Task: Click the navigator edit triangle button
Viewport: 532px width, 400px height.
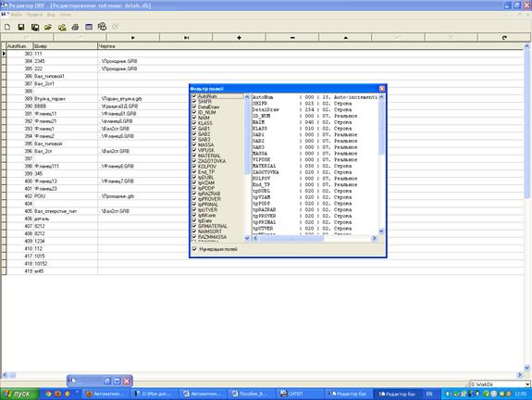Action: [345, 37]
